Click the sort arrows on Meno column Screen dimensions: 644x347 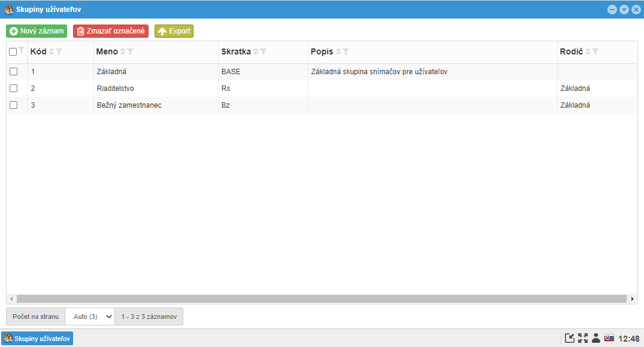tap(123, 51)
